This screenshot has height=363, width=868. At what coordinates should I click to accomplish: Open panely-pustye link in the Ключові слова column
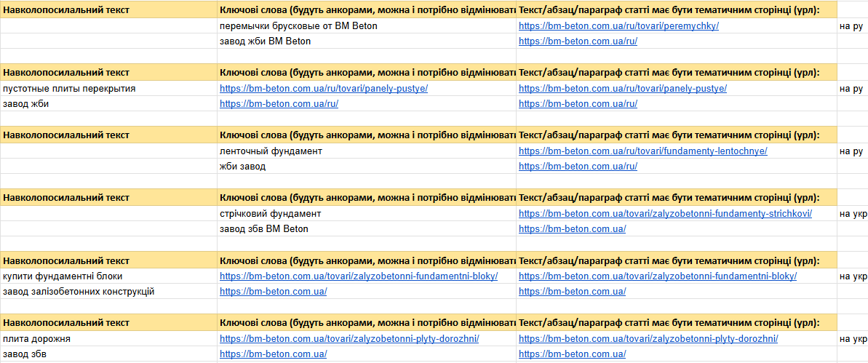click(324, 89)
